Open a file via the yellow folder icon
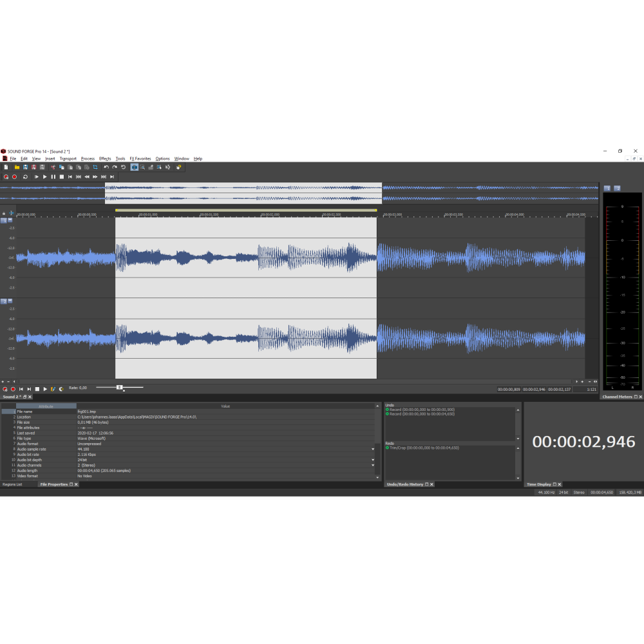644x644 pixels. (17, 167)
